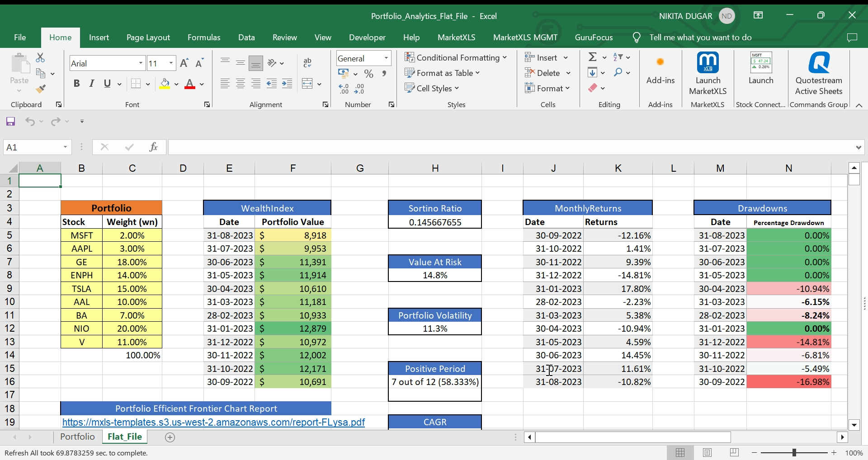868x460 pixels.
Task: Increase font size with larger A icon
Action: coord(184,63)
